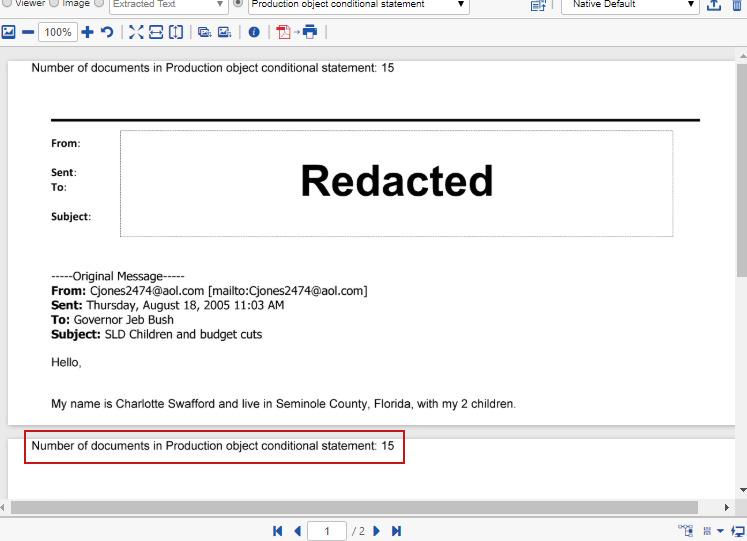Go to next page arrow
This screenshot has height=541, width=747.
pyautogui.click(x=376, y=531)
